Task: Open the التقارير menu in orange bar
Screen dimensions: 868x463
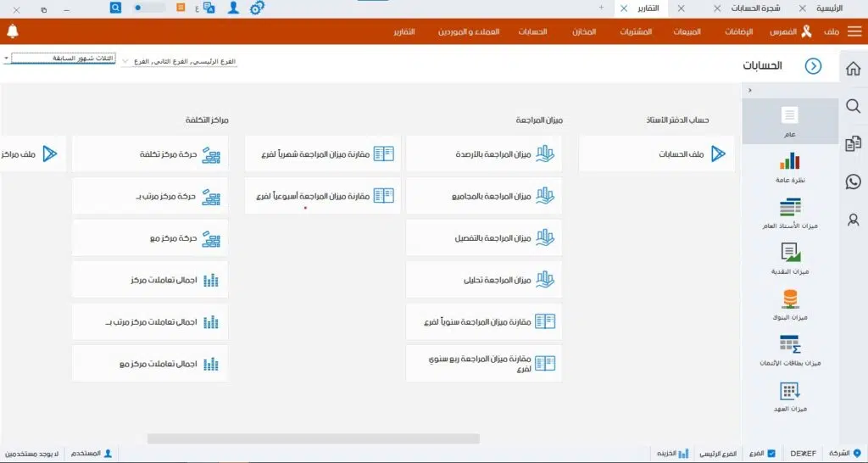Action: (404, 32)
